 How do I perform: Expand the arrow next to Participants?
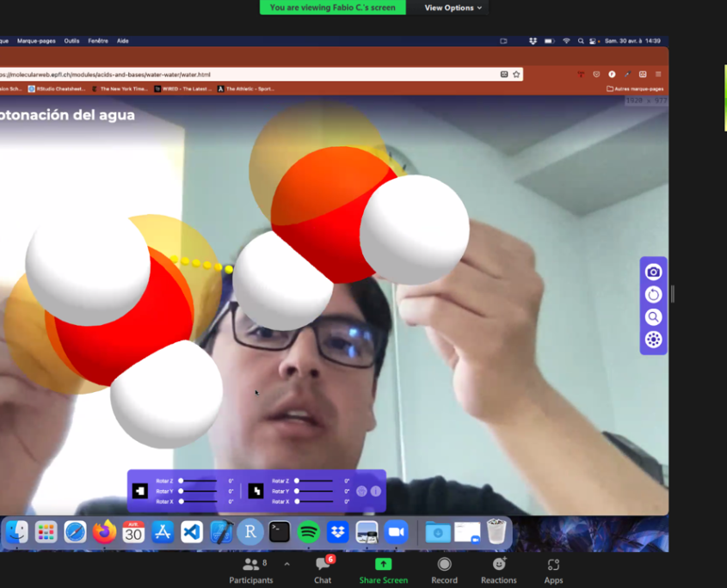[x=286, y=565]
